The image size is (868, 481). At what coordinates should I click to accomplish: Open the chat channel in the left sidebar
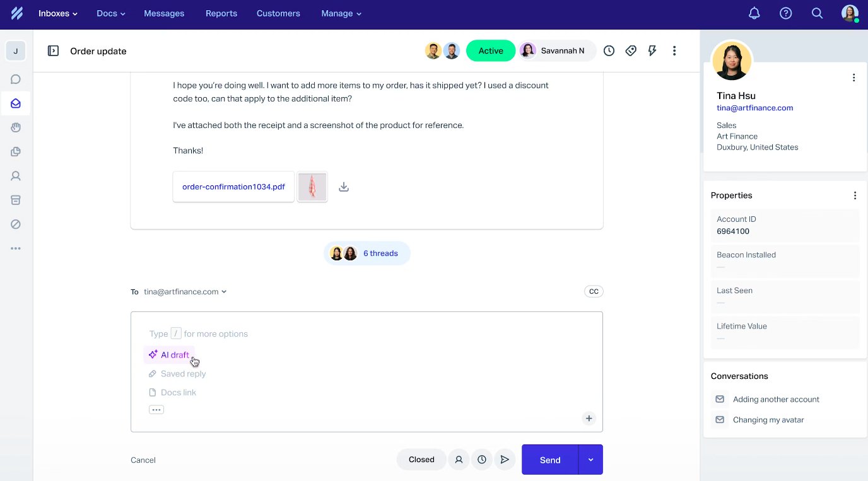[x=16, y=79]
